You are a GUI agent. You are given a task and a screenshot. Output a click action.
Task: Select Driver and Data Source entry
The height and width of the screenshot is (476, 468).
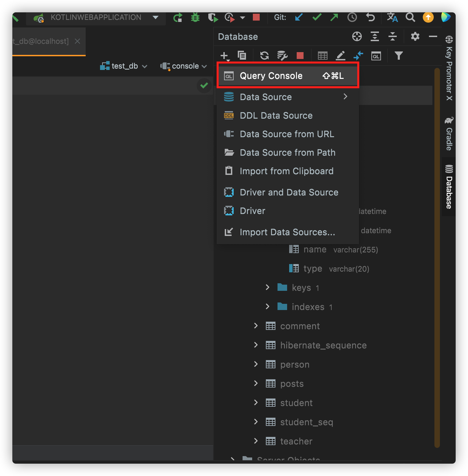[288, 192]
